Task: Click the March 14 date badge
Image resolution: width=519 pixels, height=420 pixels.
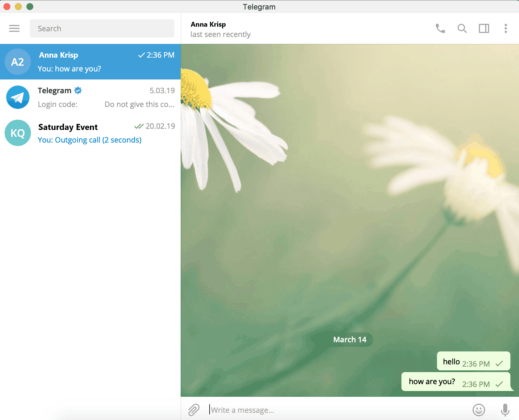Action: point(350,340)
